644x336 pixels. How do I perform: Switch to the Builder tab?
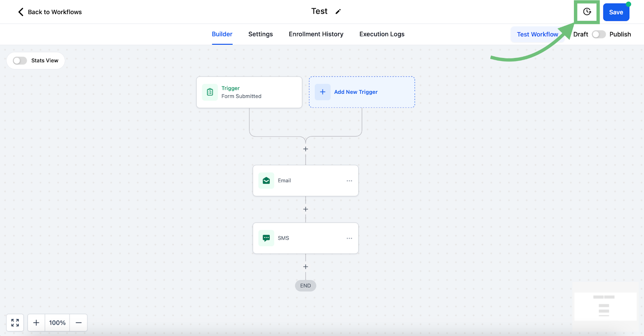222,34
